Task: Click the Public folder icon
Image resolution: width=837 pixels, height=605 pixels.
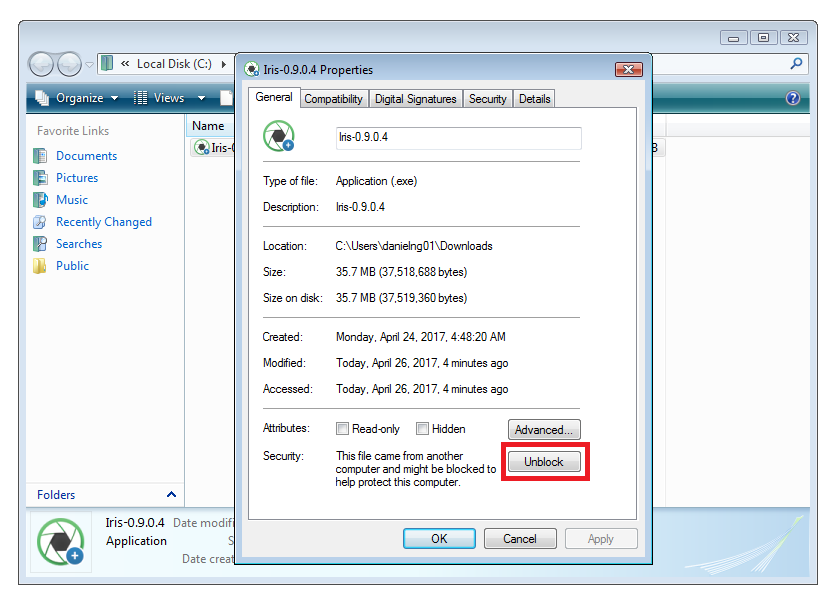Action: pos(41,265)
